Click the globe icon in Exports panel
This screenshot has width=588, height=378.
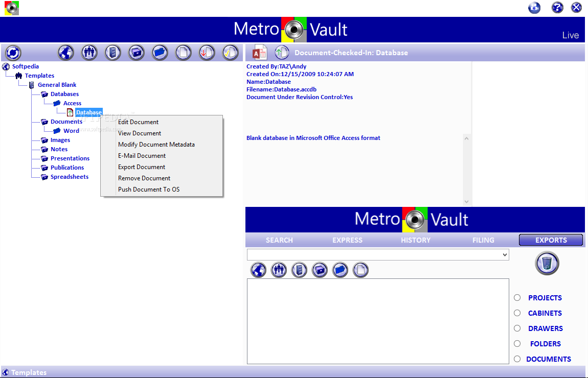pyautogui.click(x=258, y=270)
